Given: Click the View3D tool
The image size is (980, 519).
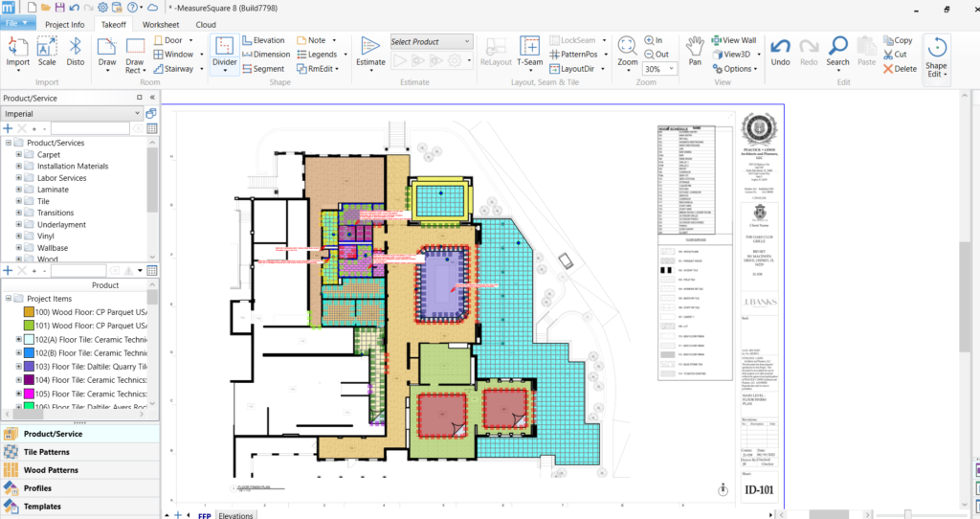Looking at the screenshot, I should pos(731,55).
